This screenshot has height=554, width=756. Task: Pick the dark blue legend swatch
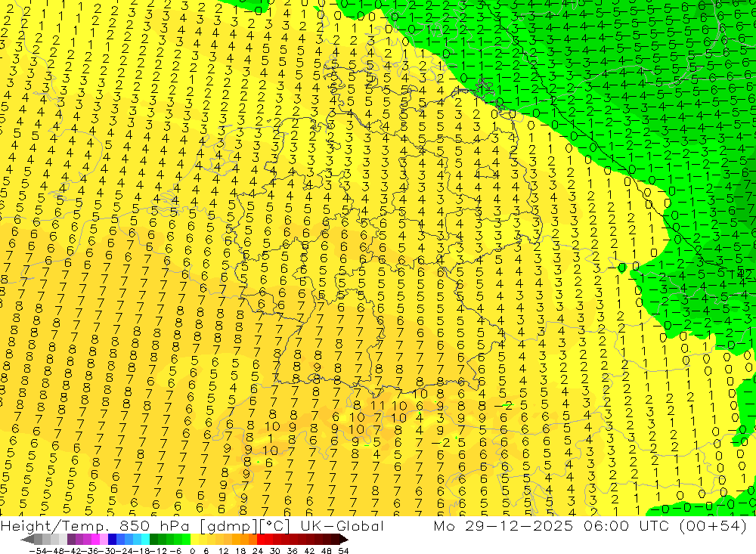113,539
